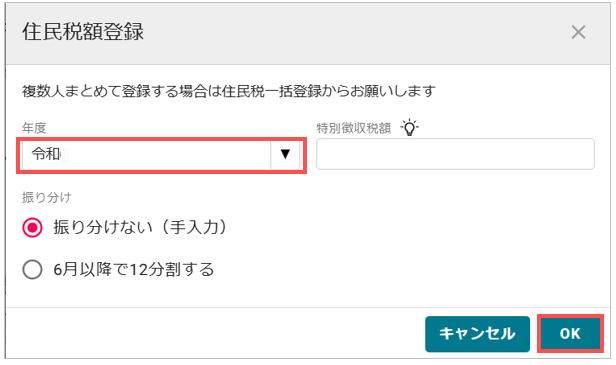Click the 年度 field label

pos(34,128)
